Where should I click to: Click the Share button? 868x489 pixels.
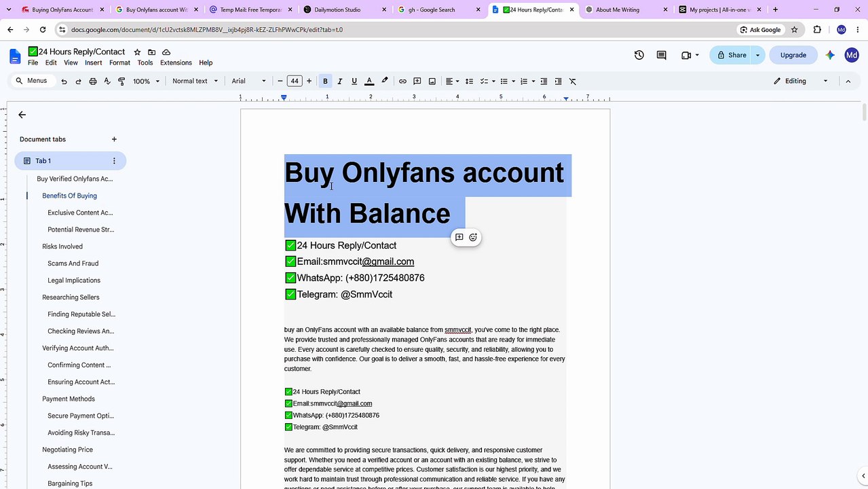[731, 55]
